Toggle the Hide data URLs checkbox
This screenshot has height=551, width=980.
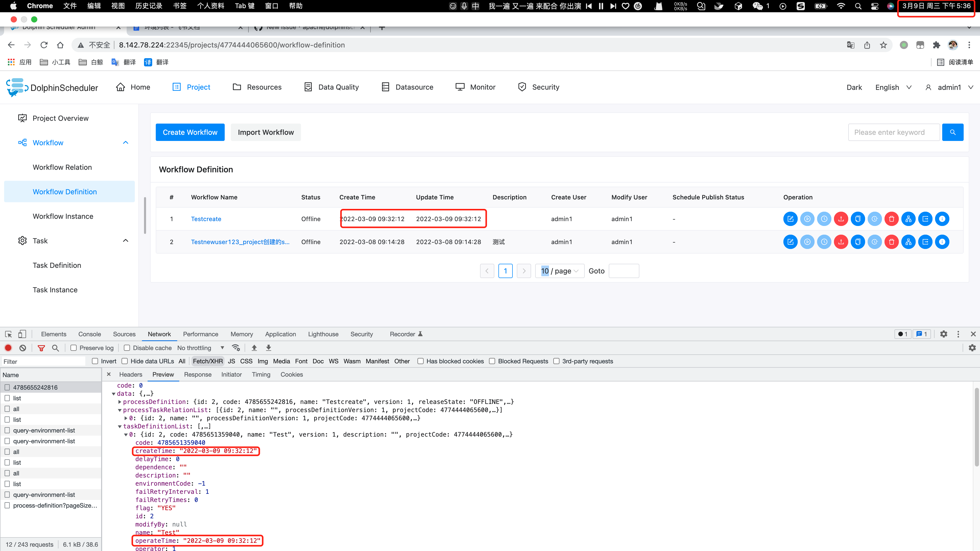tap(125, 361)
